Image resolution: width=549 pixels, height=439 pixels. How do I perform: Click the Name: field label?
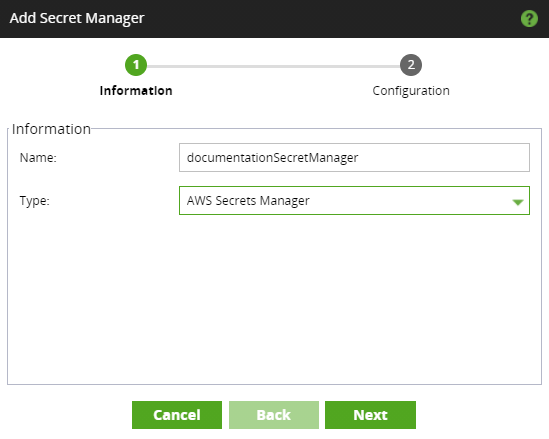38,158
